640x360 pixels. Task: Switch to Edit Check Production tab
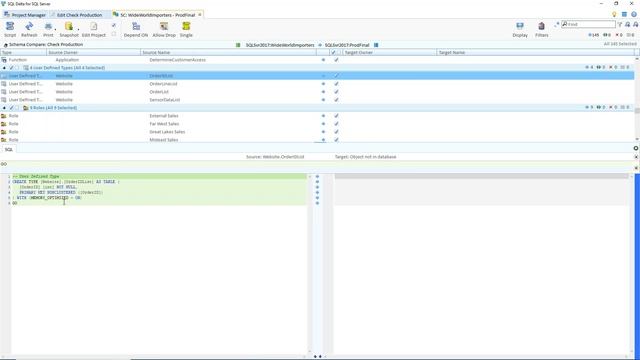79,15
